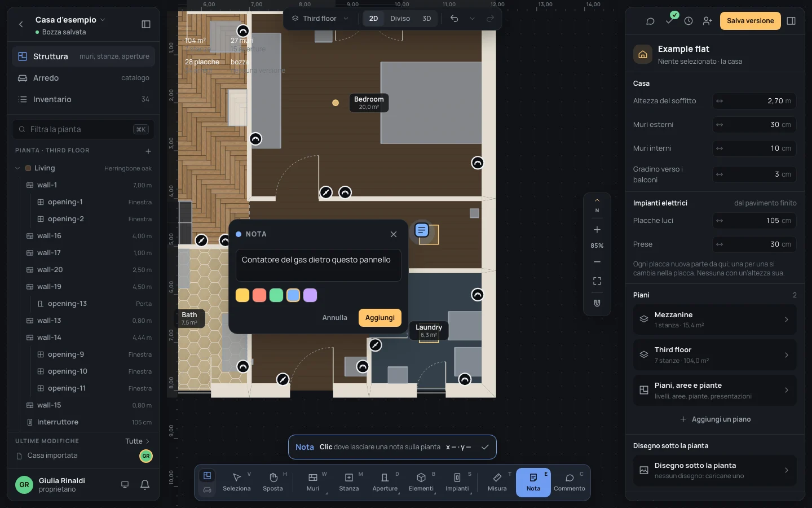Viewport: 812px width, 508px height.
Task: Choose the Seleziona arrow tool
Action: pyautogui.click(x=237, y=483)
